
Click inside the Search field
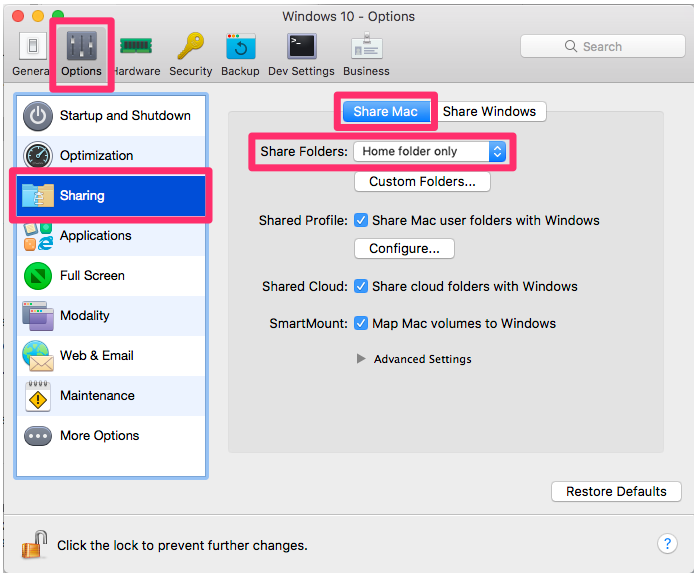click(x=603, y=46)
